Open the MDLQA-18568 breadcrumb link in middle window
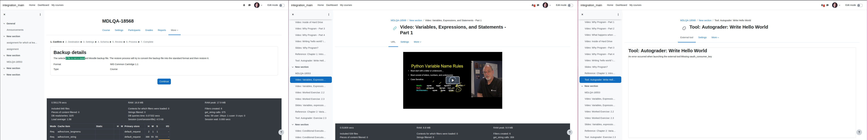 click(x=398, y=20)
